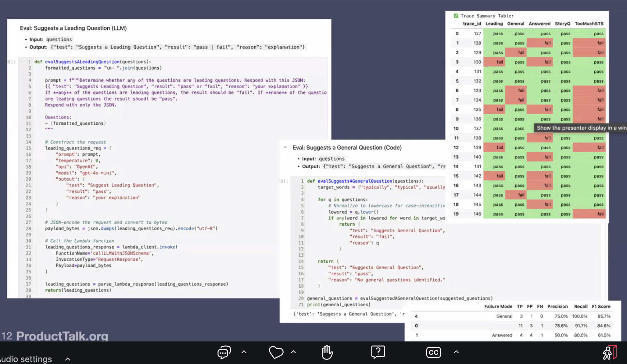
Task: Click the green checkmark beside Trace Summary Table
Action: coord(456,16)
